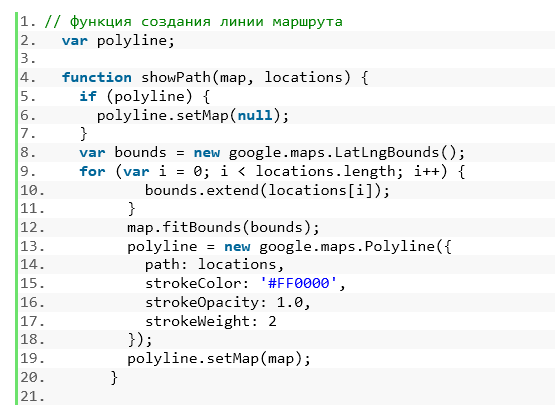Click the map.fitBounds(bounds) statement
The image size is (555, 411).
(223, 227)
